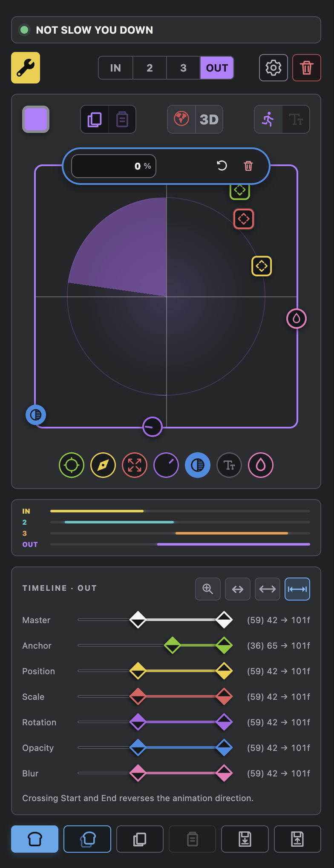Toggle the 3D mode button

209,119
